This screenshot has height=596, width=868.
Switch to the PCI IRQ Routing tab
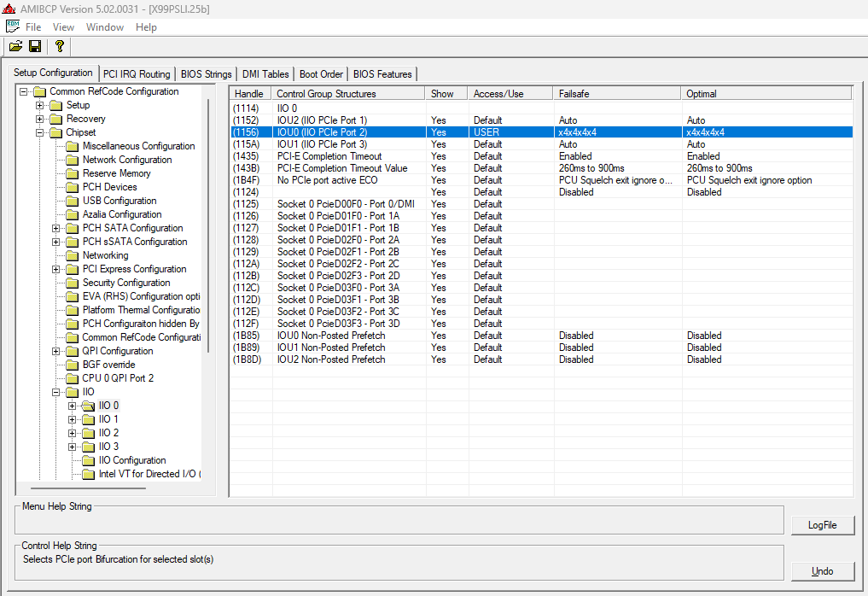pyautogui.click(x=137, y=74)
